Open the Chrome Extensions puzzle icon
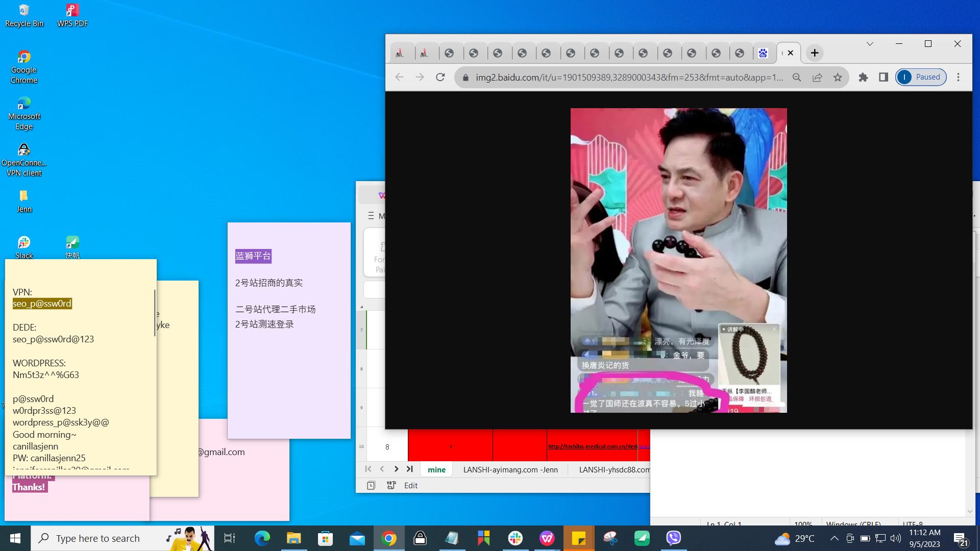Screen dimensions: 980x551 863,77
